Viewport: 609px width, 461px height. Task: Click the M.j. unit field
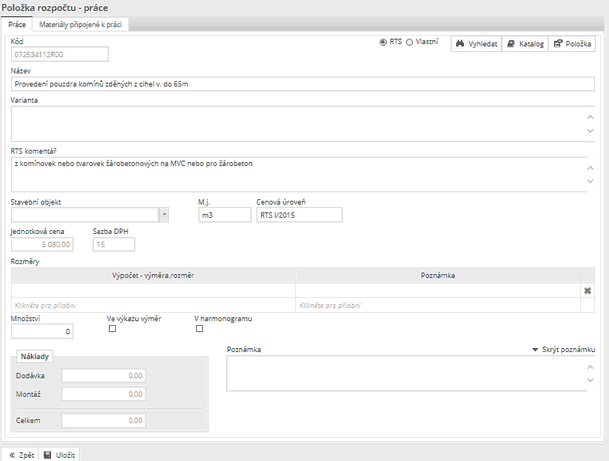(225, 215)
